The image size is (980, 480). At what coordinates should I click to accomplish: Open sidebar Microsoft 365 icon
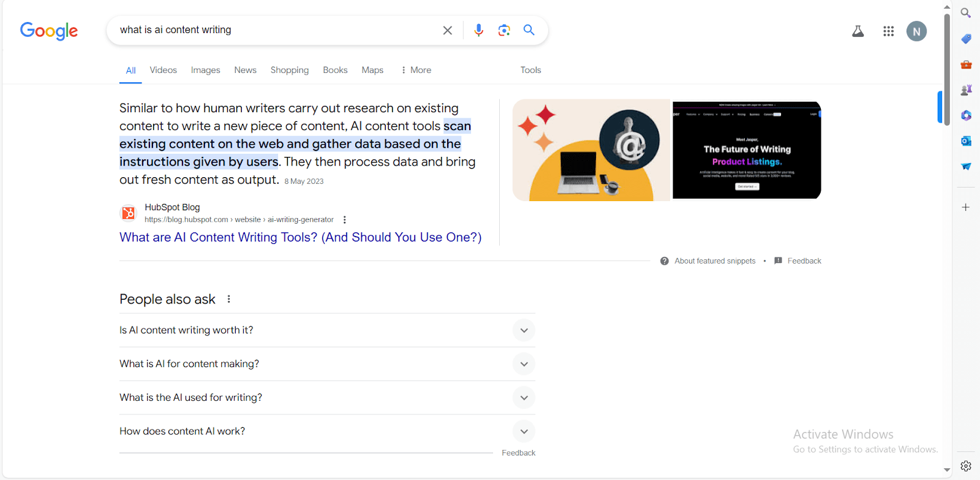tap(966, 115)
